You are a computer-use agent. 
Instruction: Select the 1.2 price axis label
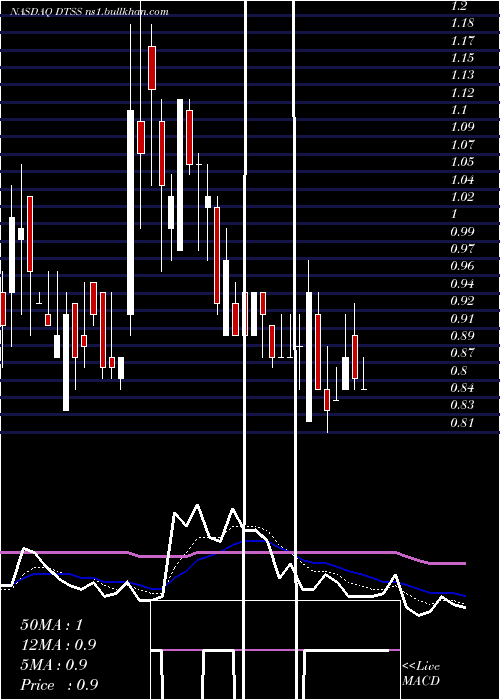coord(459,6)
